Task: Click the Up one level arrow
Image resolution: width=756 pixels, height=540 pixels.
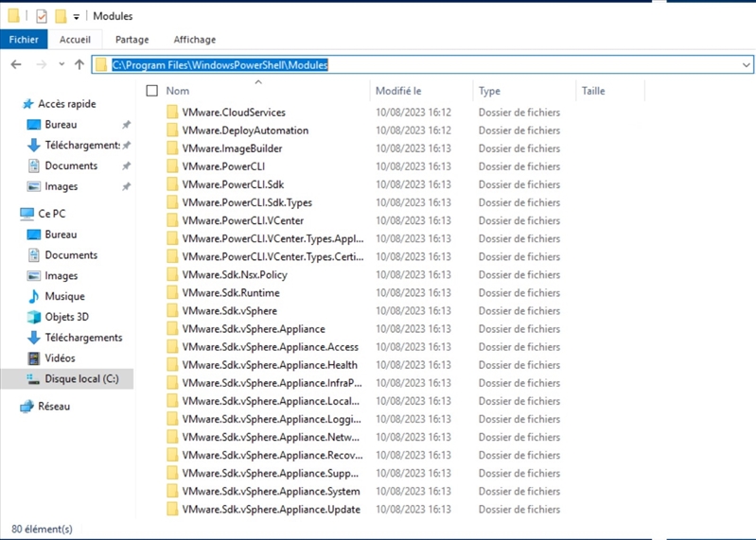Action: 79,65
